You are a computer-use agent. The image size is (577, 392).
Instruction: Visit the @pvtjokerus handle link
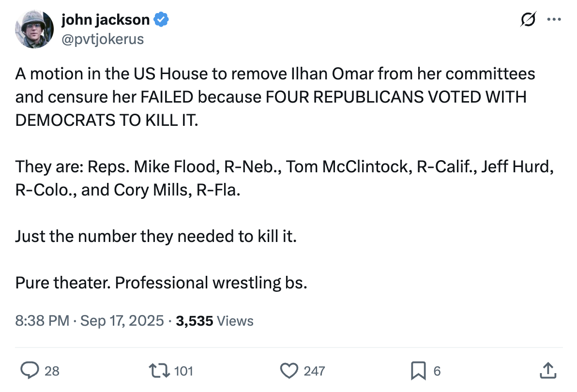(x=103, y=39)
